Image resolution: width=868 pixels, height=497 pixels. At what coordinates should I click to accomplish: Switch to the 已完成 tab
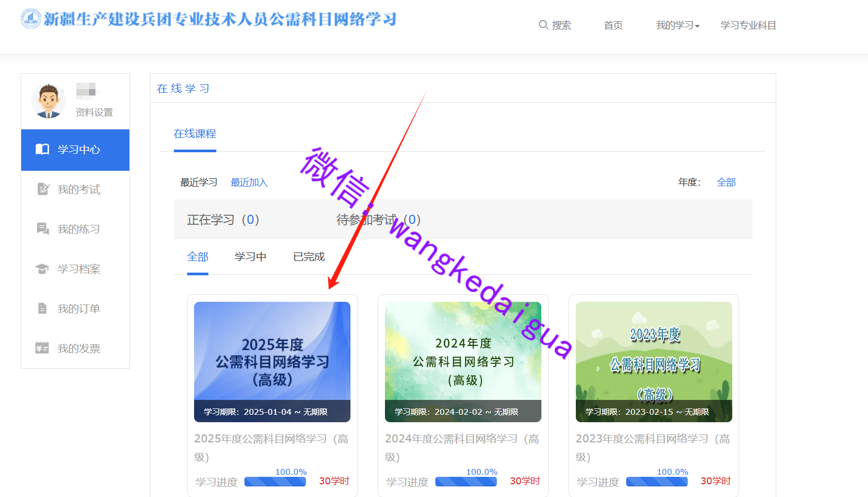309,257
